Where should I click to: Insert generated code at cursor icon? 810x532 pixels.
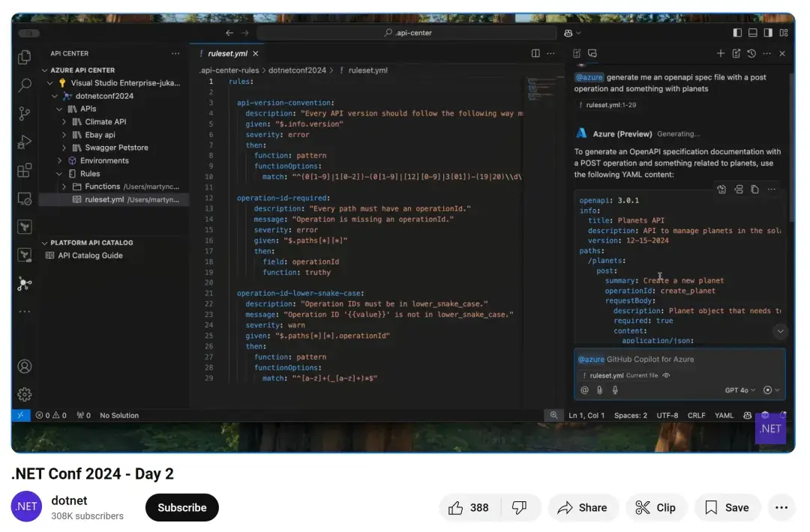739,190
